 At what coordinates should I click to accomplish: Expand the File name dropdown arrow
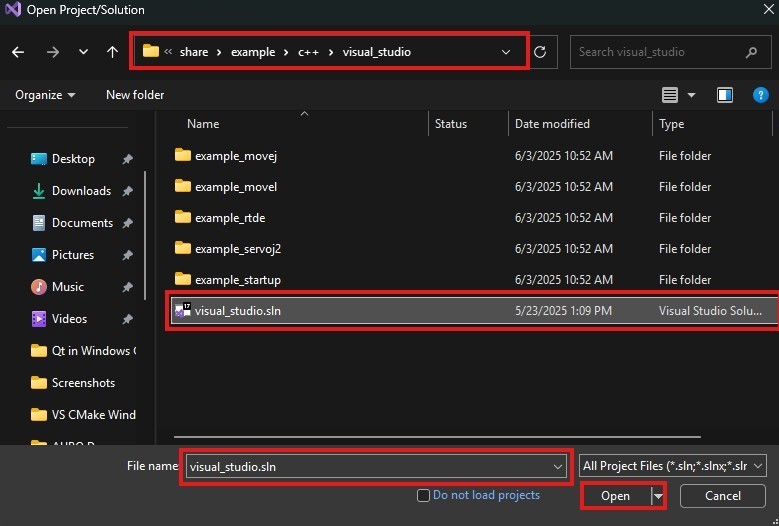click(x=558, y=466)
